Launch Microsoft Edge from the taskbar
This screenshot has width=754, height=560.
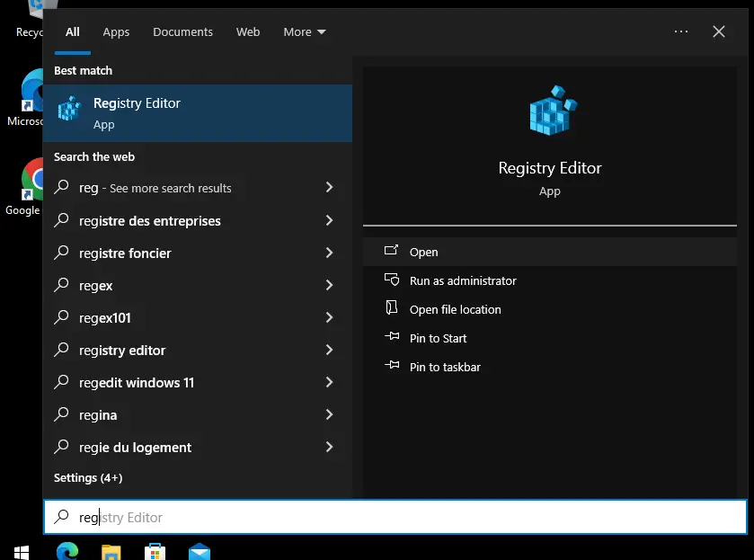(67, 551)
